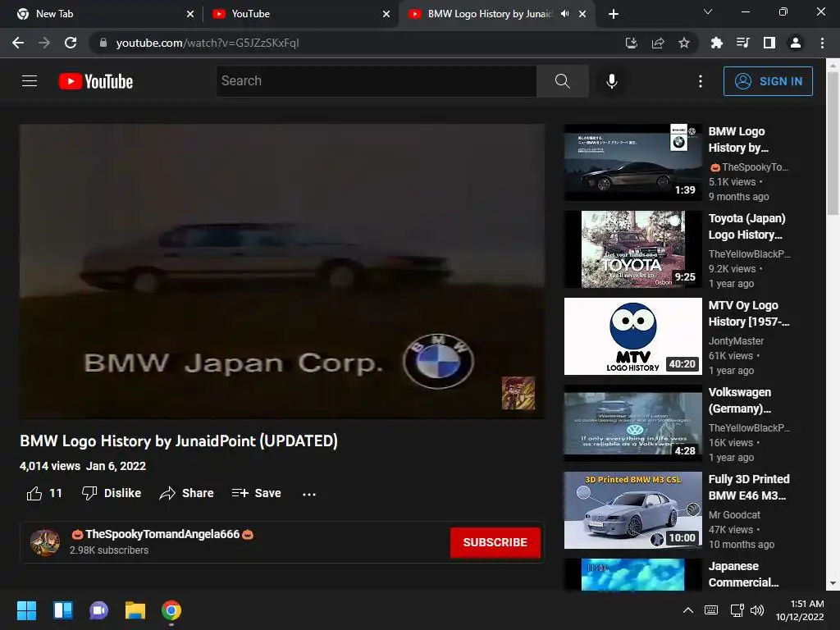Screen dimensions: 840x630
Task: Open the Fully 3D Printed BMW E46 title
Action: (749, 487)
